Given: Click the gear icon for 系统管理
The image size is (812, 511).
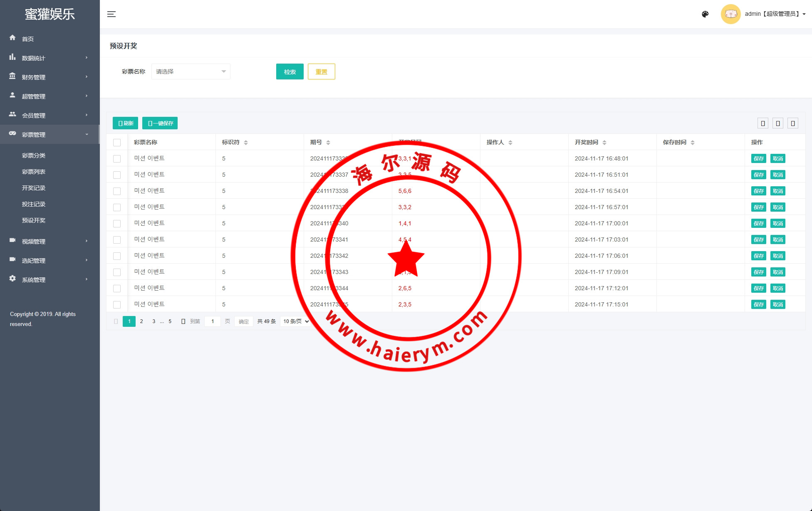Looking at the screenshot, I should tap(12, 279).
